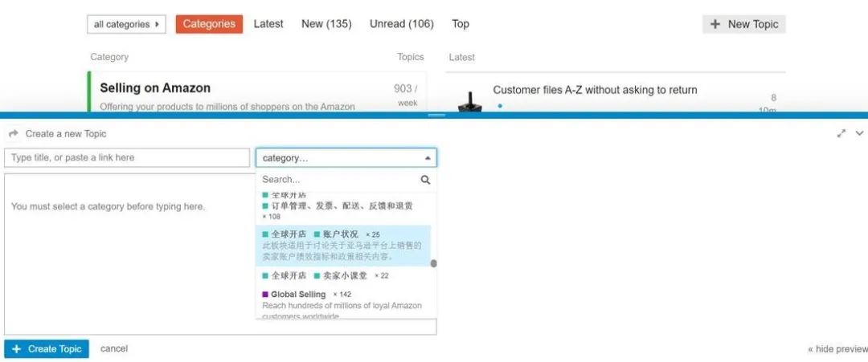
Task: Collapse composer with the chevron down icon
Action: pyautogui.click(x=859, y=133)
